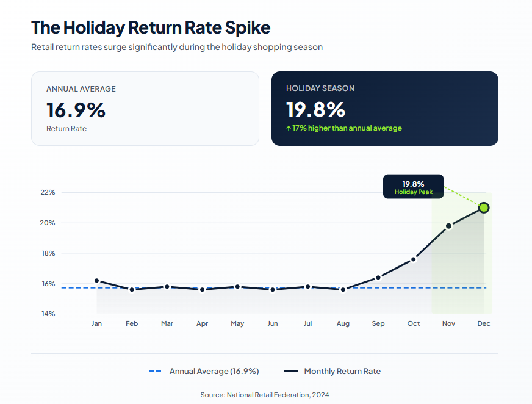Image resolution: width=532 pixels, height=404 pixels.
Task: Select the May data point marker
Action: 237,287
